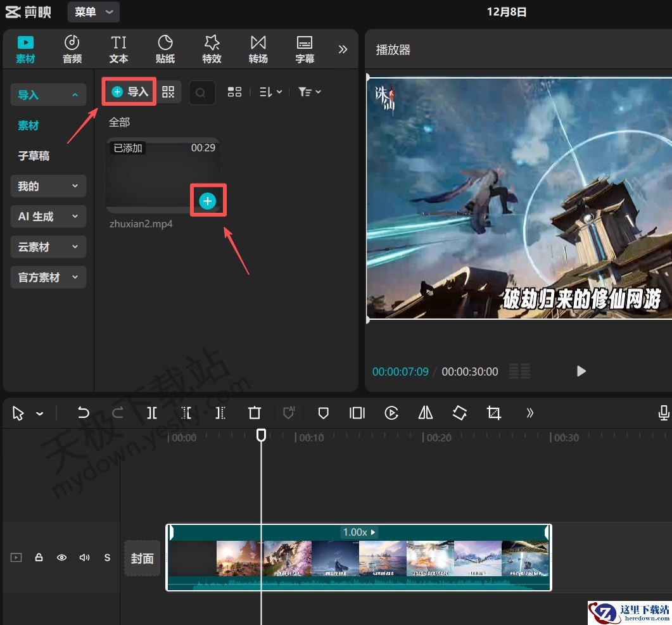The width and height of the screenshot is (672, 625).
Task: Select the 贴纸 (Stickers) panel
Action: (165, 49)
